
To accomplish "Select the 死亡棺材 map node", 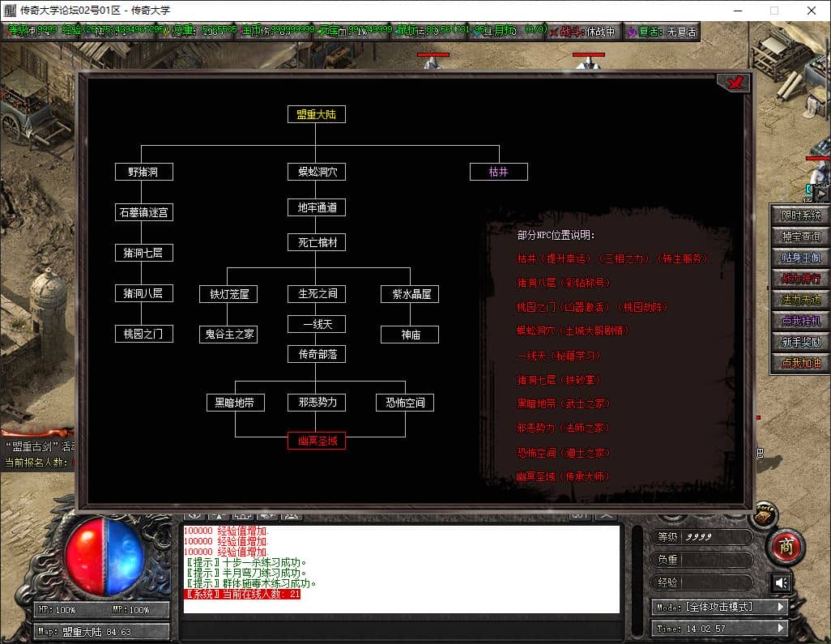I will tap(317, 242).
